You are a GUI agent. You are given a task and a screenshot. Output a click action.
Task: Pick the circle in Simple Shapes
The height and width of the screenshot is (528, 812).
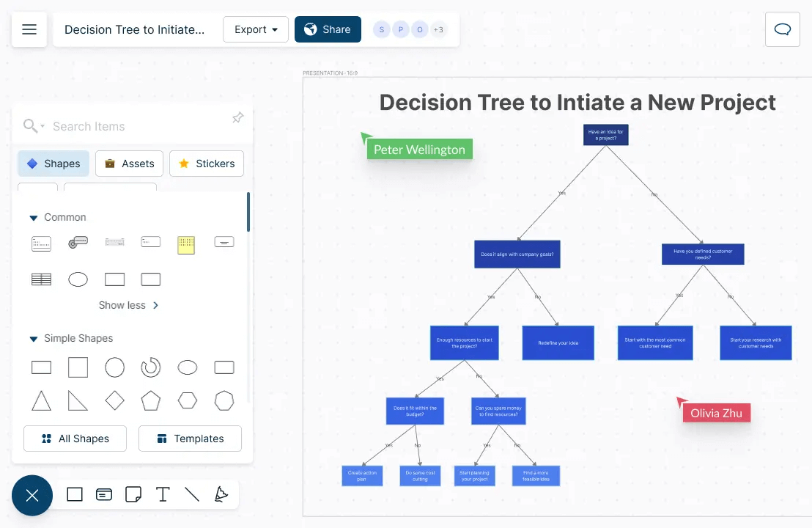(114, 367)
